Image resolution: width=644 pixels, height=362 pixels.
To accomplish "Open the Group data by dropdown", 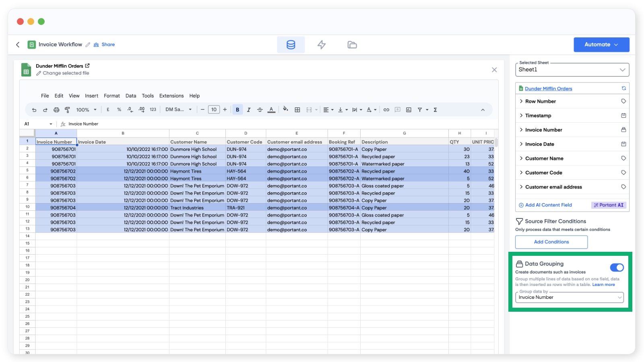I will 570,297.
